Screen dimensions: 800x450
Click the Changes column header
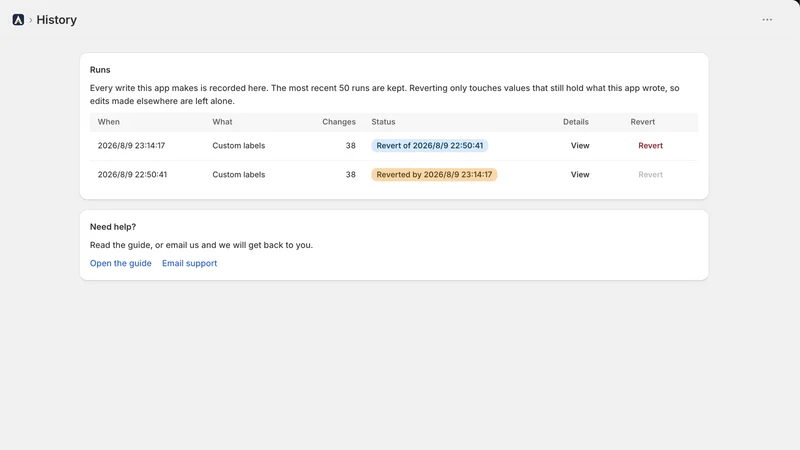point(339,122)
